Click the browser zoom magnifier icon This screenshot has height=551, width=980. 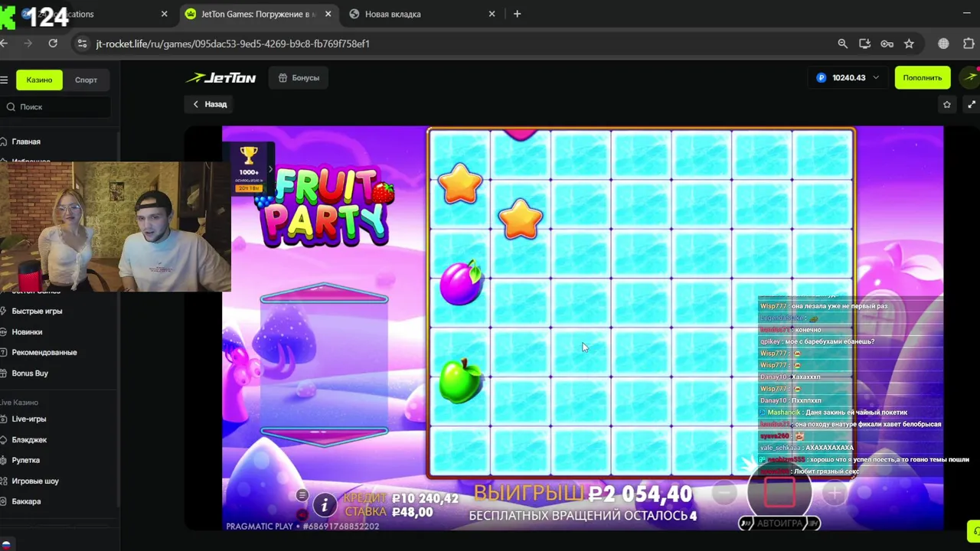[x=842, y=44]
